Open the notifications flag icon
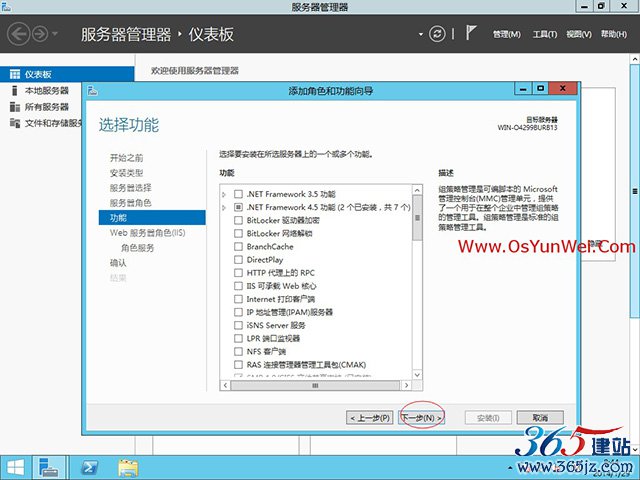Screen dimensions: 640x480 tap(471, 33)
